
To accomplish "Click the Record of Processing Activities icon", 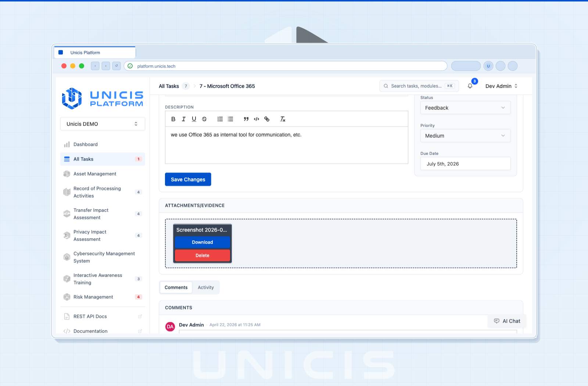I will pyautogui.click(x=67, y=192).
